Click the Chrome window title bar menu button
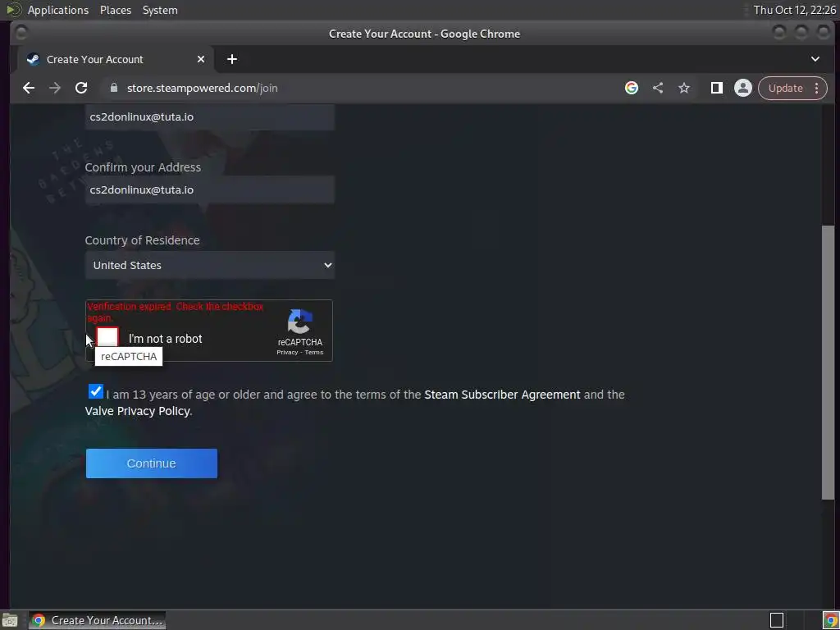840x630 pixels. (x=21, y=33)
